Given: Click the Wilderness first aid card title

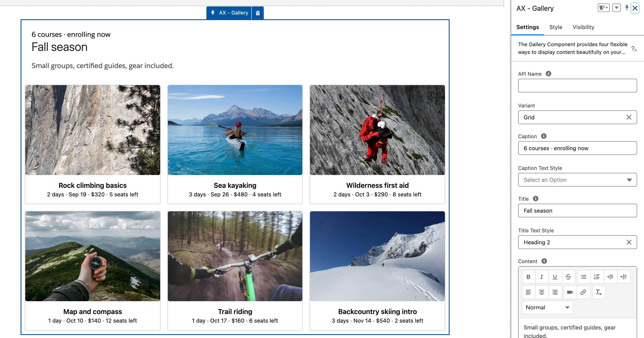Looking at the screenshot, I should click(377, 185).
